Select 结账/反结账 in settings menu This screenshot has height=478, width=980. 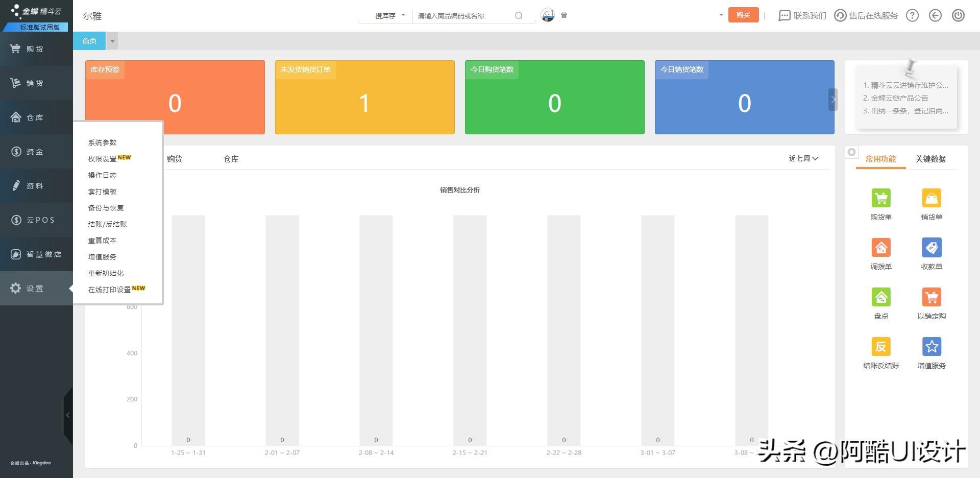[107, 224]
